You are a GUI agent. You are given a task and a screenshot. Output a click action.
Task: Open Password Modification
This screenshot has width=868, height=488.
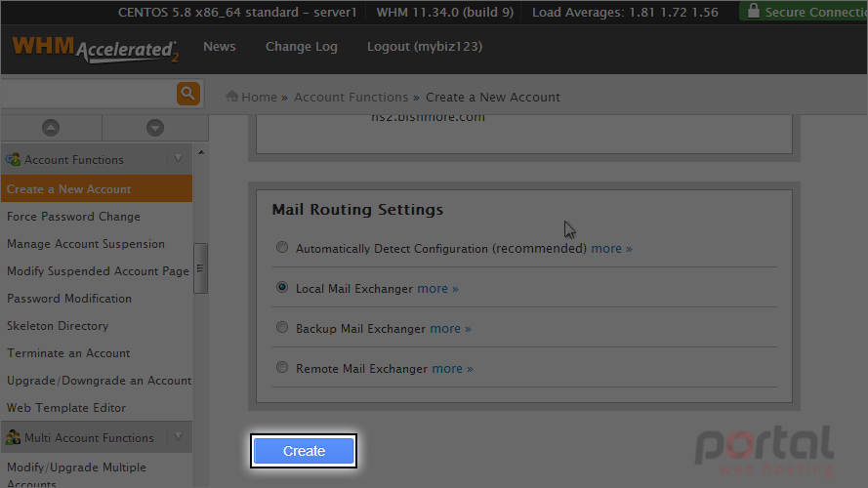pos(69,299)
